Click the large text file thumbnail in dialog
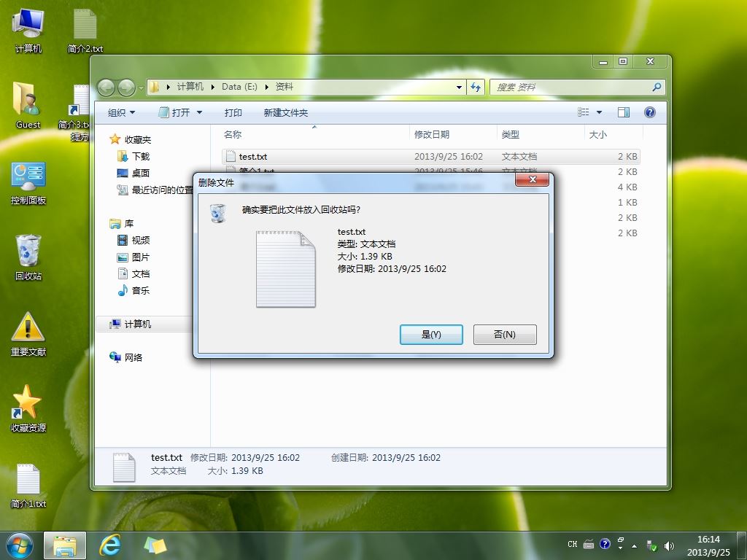The image size is (747, 560). tap(286, 269)
